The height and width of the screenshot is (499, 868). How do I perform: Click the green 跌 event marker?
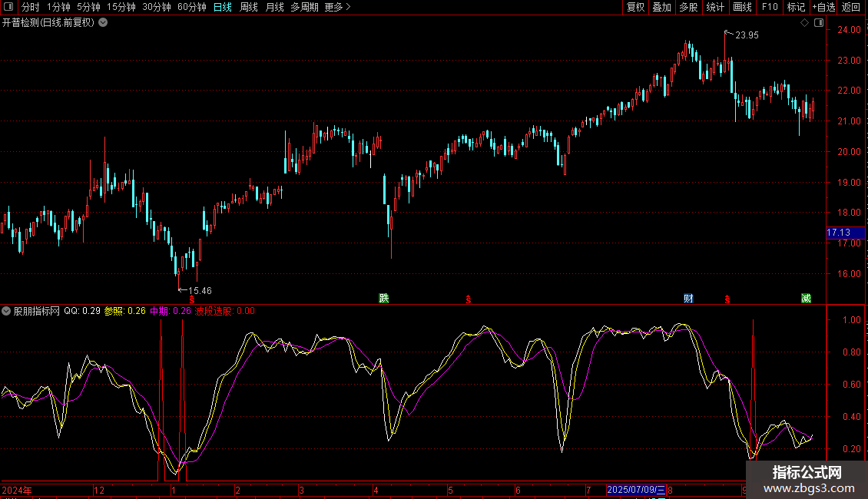click(383, 298)
